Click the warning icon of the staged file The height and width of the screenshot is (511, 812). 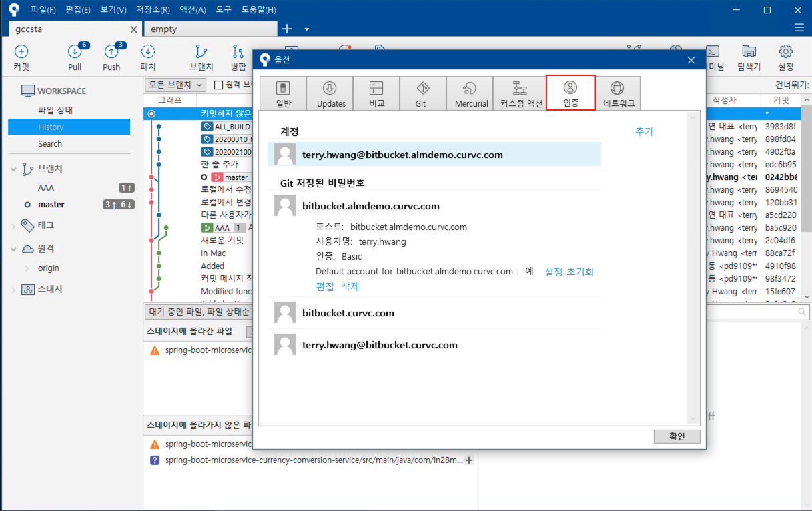click(155, 350)
